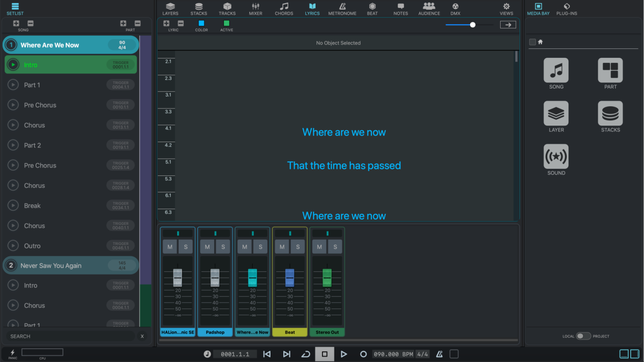Tick the checkbox beside the transport metronome
The image size is (644, 362).
[x=454, y=354]
